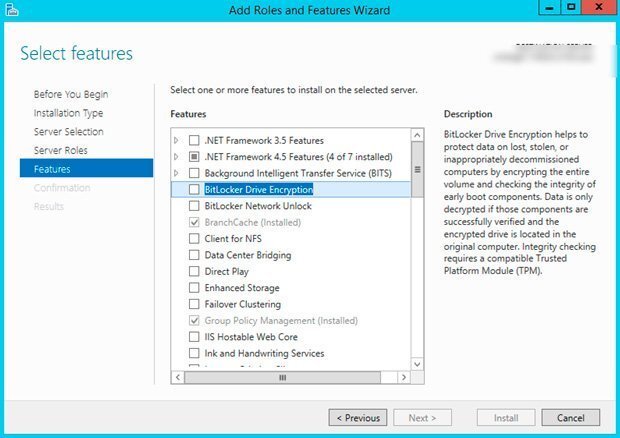Cancel the wizard
620x438 pixels.
pos(571,417)
